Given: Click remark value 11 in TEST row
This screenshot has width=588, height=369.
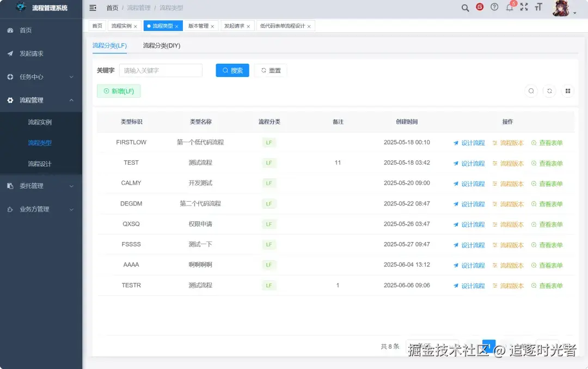Looking at the screenshot, I should [338, 162].
